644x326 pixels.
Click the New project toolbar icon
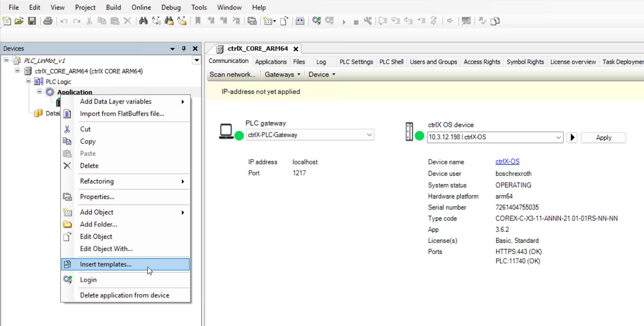tap(7, 21)
